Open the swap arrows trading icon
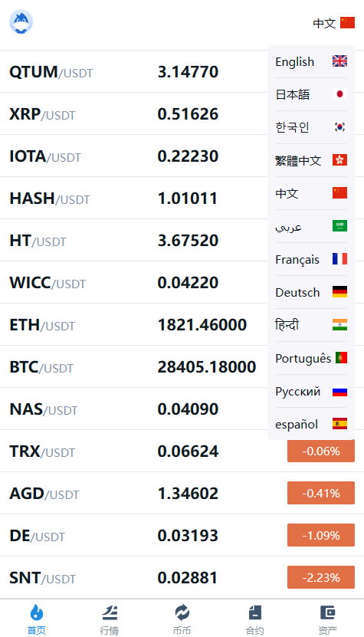Screen dimensions: 364x637 [182, 612]
